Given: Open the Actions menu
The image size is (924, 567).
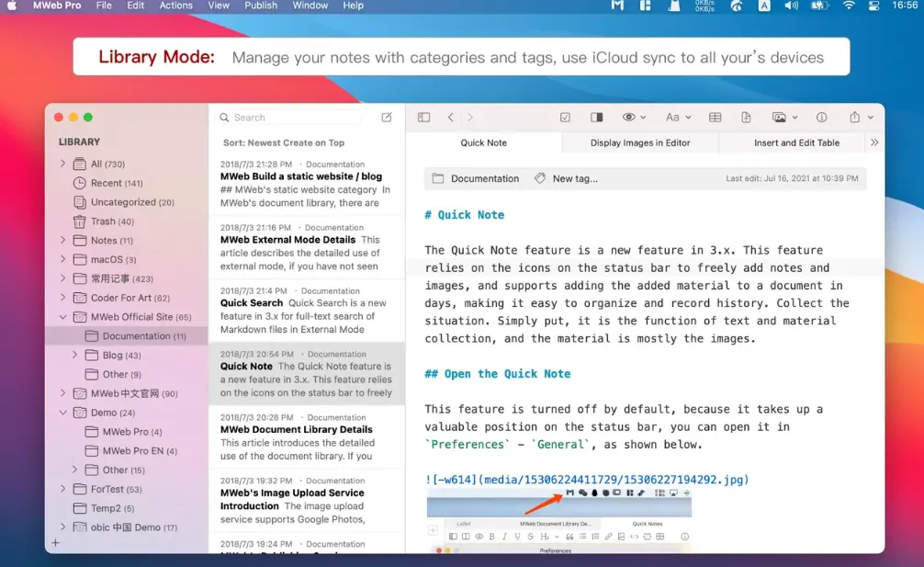Looking at the screenshot, I should pyautogui.click(x=175, y=6).
